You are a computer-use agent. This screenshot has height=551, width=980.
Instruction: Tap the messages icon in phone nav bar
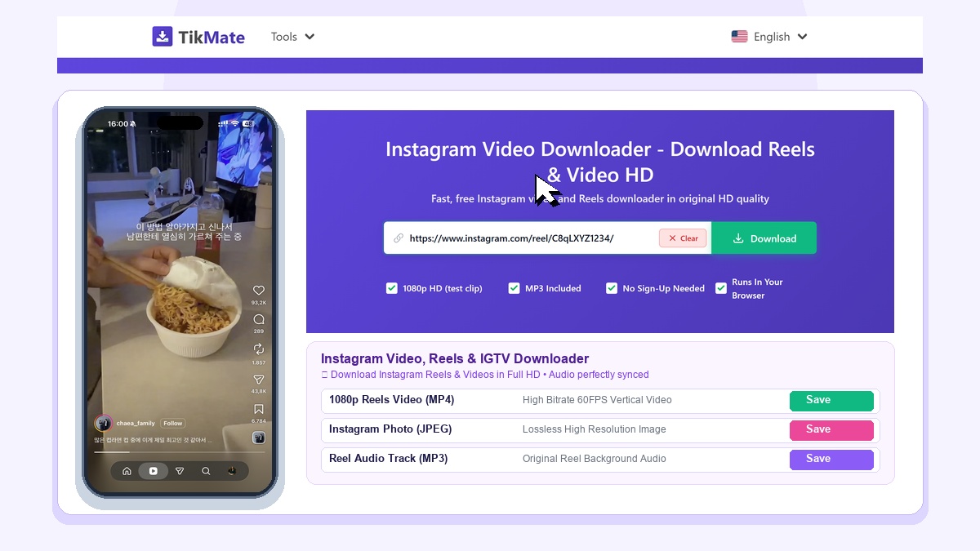coord(180,471)
